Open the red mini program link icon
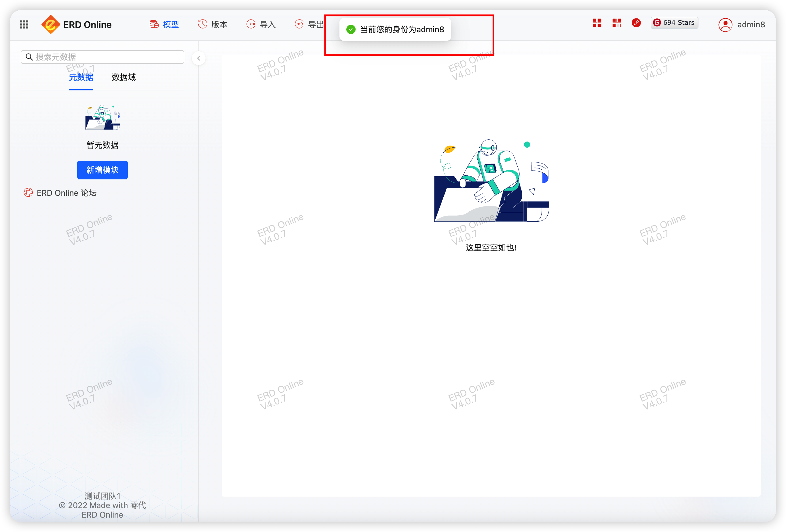 [x=636, y=23]
